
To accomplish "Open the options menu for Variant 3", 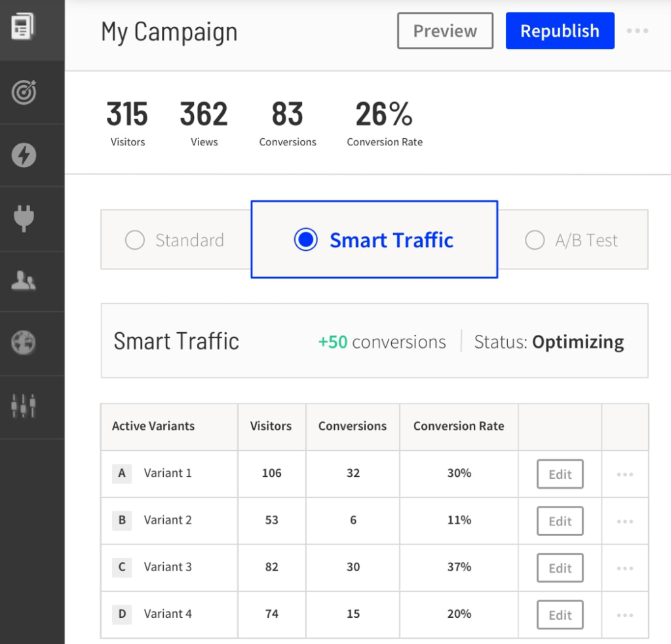I will [x=624, y=567].
